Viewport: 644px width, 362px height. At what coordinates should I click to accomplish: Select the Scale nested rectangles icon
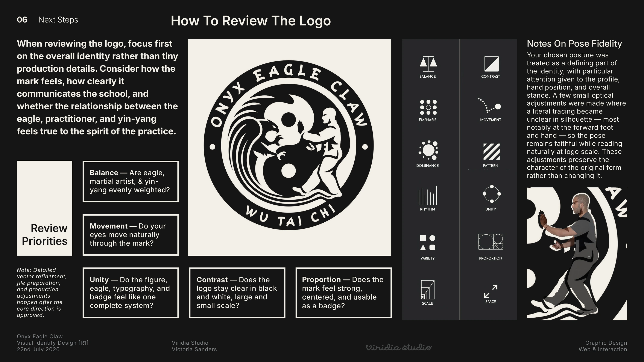point(428,290)
